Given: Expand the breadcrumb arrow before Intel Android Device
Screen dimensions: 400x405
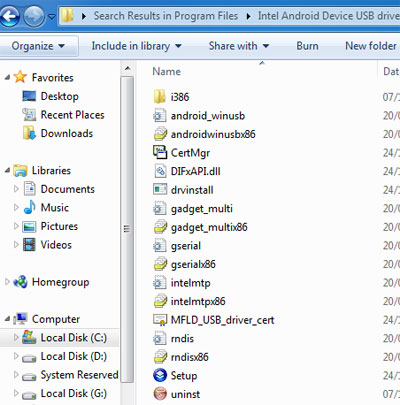Looking at the screenshot, I should [248, 16].
